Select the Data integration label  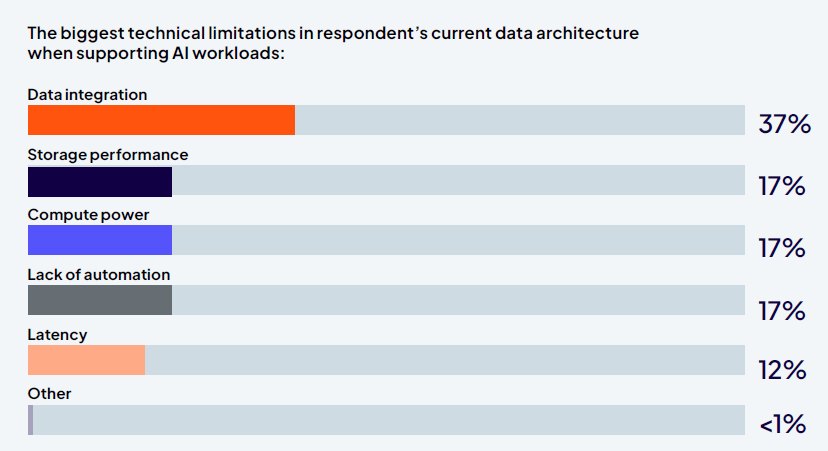(87, 95)
